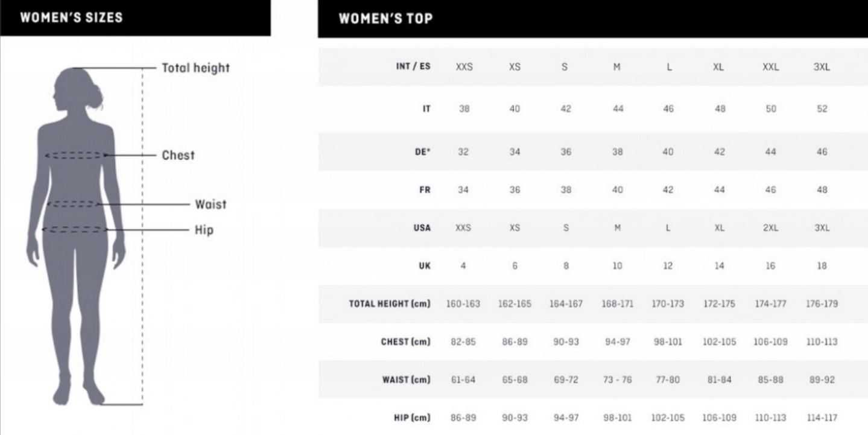This screenshot has width=868, height=435.
Task: Select IT size 44 cell
Action: (616, 109)
